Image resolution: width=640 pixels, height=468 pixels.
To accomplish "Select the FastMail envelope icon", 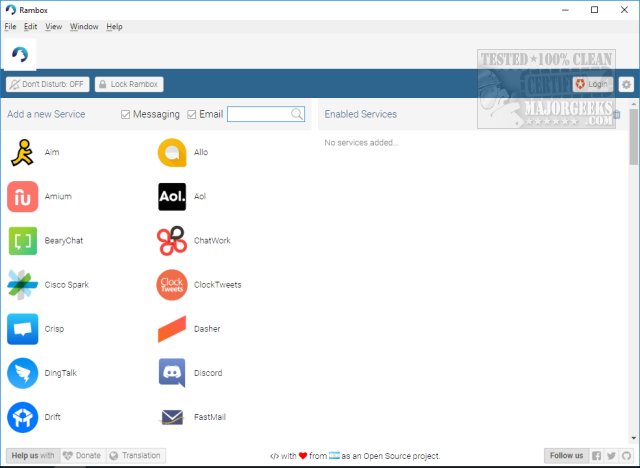I will pos(172,417).
